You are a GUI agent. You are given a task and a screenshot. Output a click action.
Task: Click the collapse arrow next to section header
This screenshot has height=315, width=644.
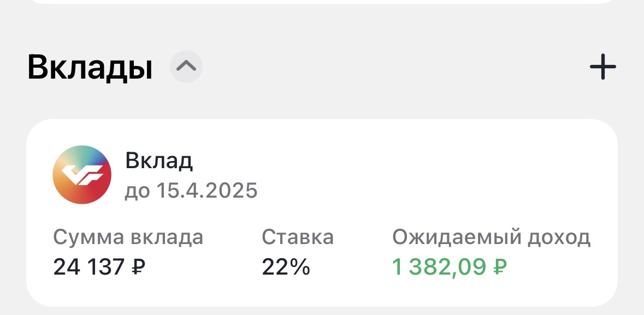point(185,67)
